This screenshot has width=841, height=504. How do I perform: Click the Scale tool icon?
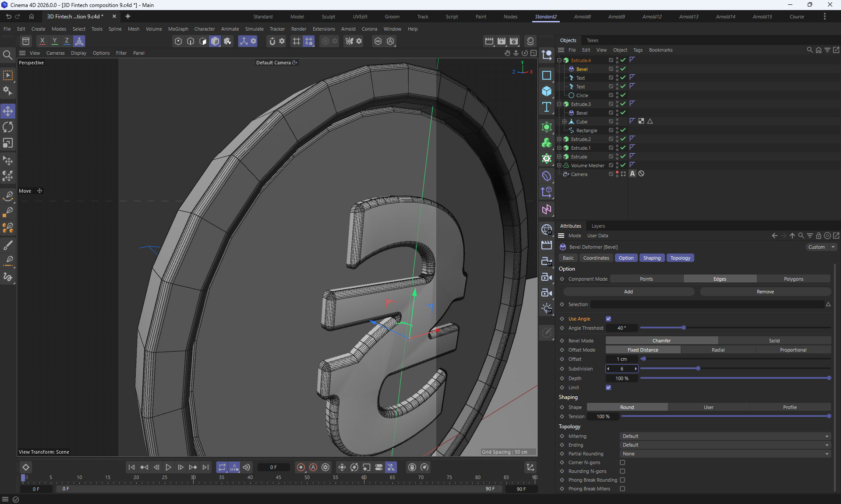click(8, 143)
